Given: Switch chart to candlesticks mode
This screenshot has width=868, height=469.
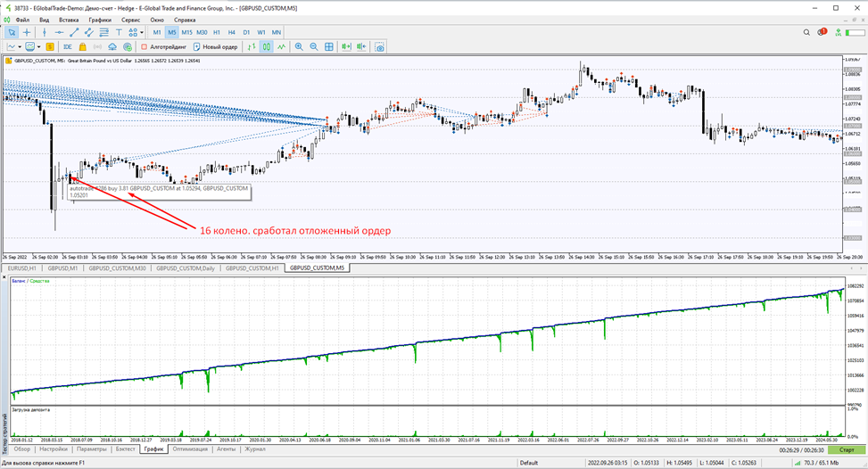Looking at the screenshot, I should point(267,47).
